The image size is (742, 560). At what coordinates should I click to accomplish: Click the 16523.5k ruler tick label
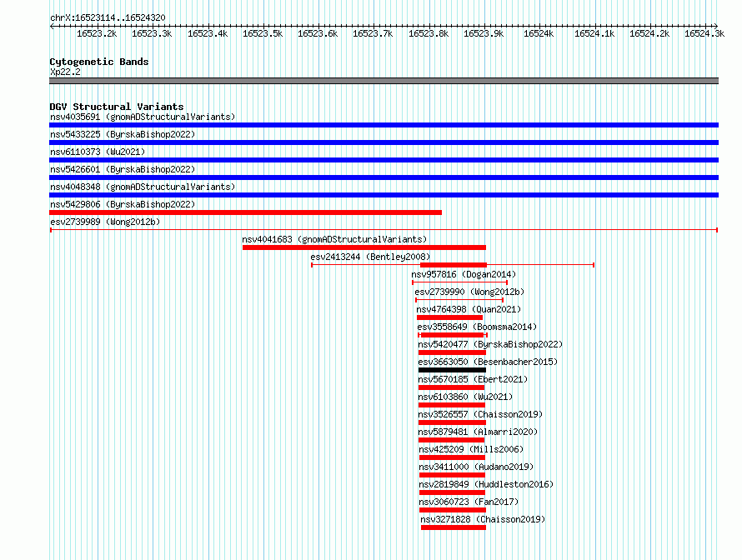point(263,33)
